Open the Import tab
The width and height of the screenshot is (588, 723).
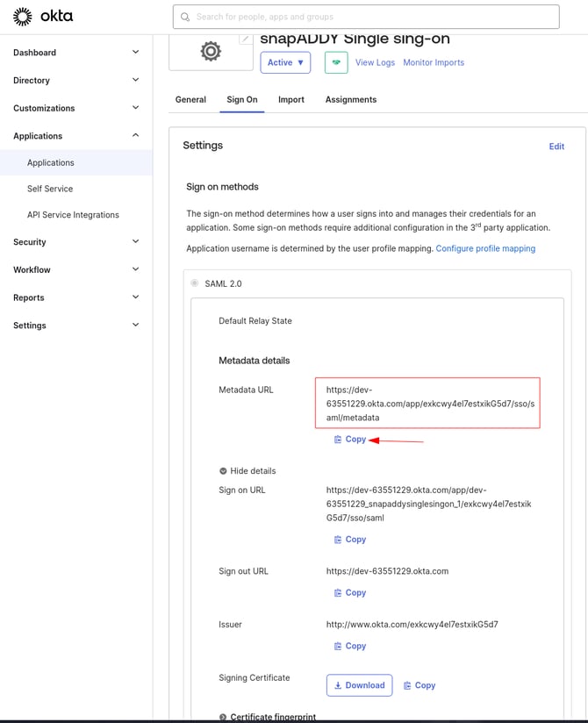coord(291,100)
